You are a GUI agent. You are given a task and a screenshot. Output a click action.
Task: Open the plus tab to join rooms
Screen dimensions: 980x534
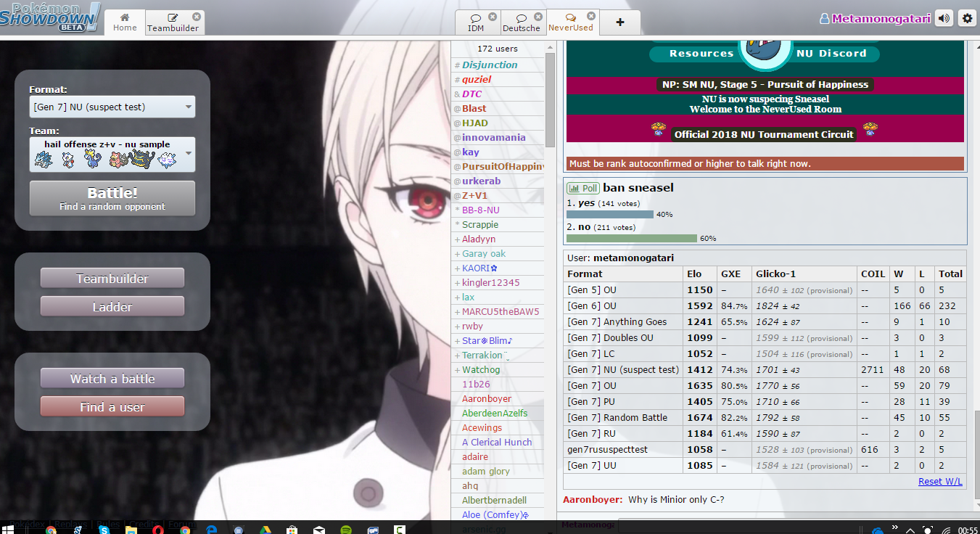point(620,22)
